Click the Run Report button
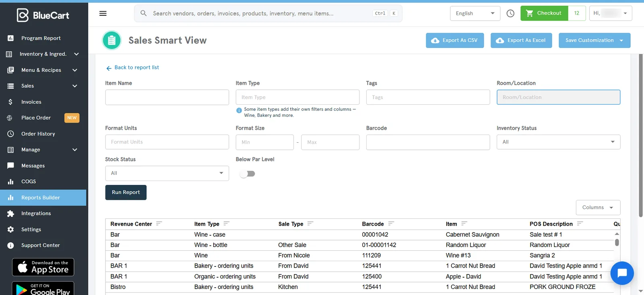Image resolution: width=644 pixels, height=295 pixels. click(126, 192)
